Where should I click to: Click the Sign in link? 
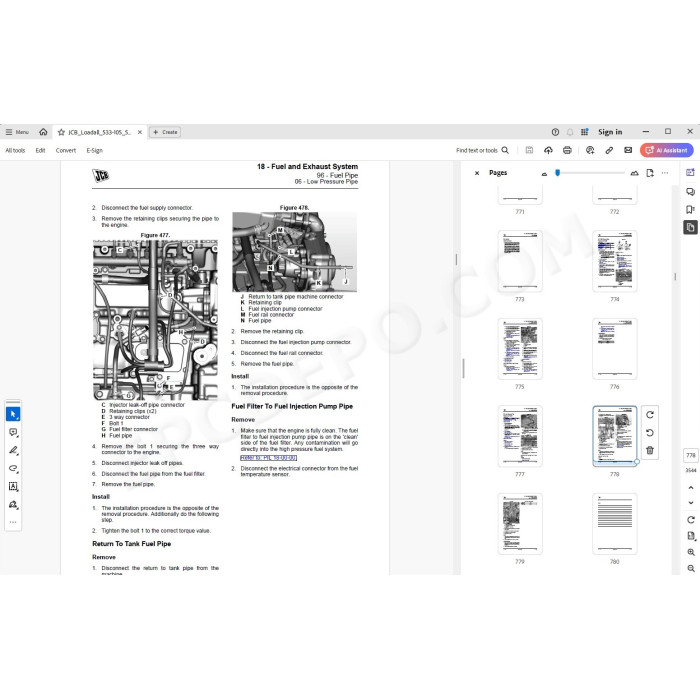[610, 132]
